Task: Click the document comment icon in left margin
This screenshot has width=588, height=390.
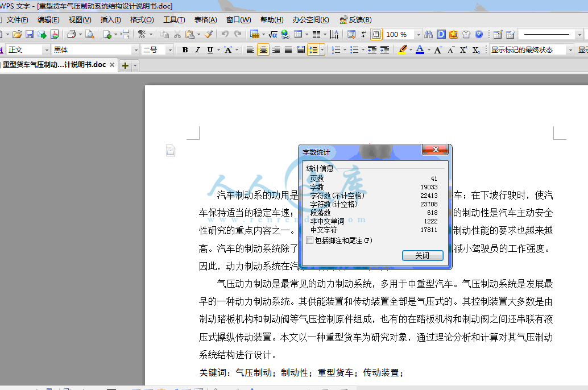Action: [x=171, y=151]
